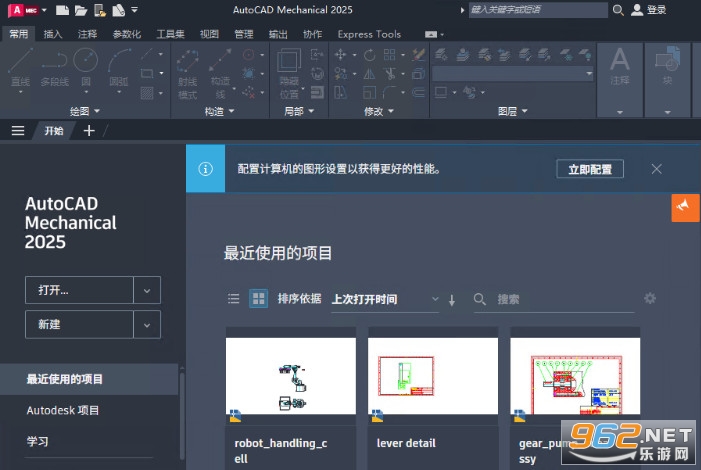Open the quick access toolbar customize arrow
Screen dimensions: 701x470
click(x=135, y=9)
